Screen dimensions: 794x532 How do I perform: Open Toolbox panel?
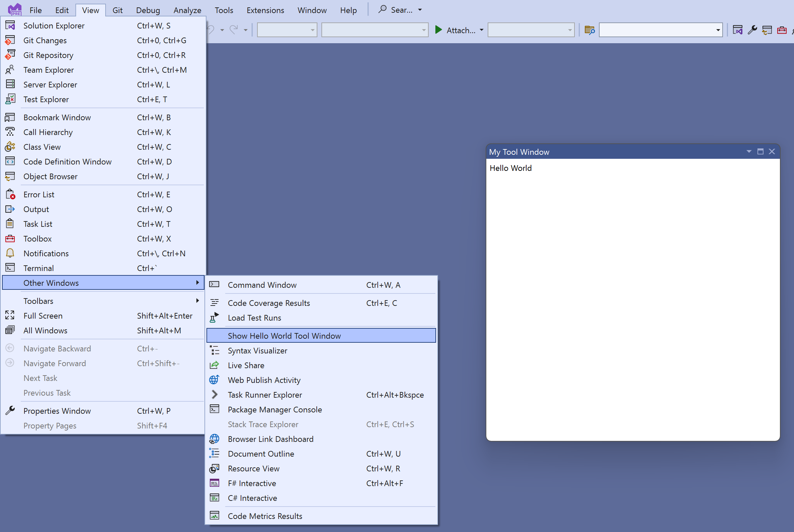coord(38,238)
